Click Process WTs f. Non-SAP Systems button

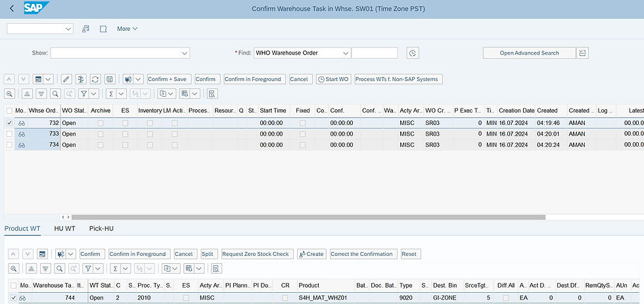[x=399, y=79]
